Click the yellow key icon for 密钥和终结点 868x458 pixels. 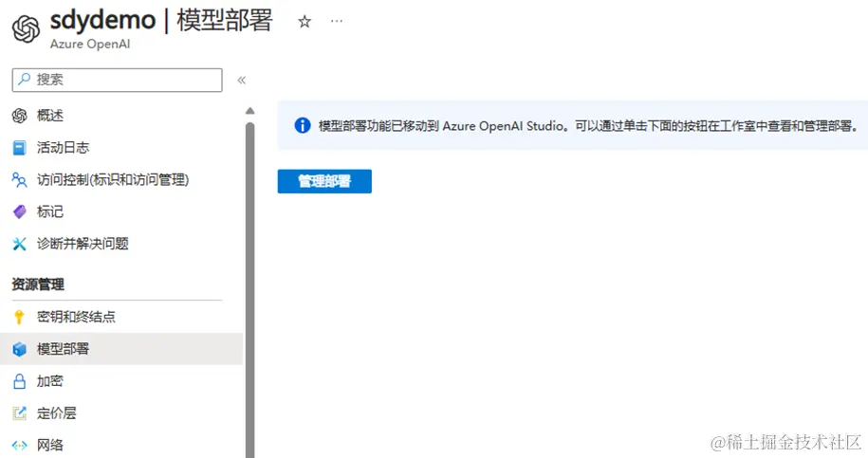click(19, 317)
